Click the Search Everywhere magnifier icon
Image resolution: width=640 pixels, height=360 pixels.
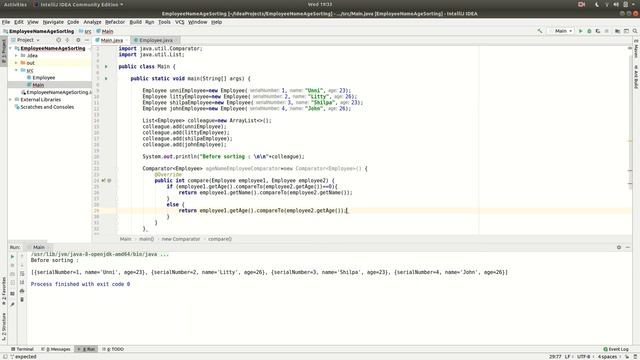coord(635,31)
